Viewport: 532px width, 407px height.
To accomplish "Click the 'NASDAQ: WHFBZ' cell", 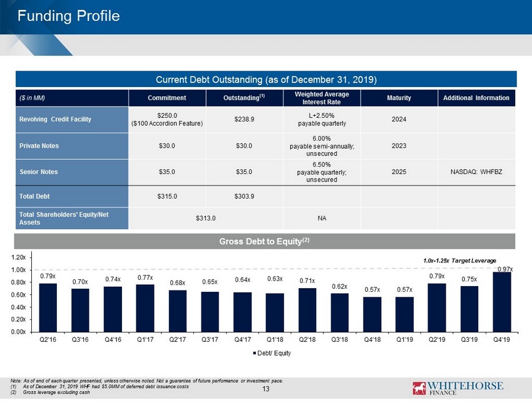I will [476, 172].
